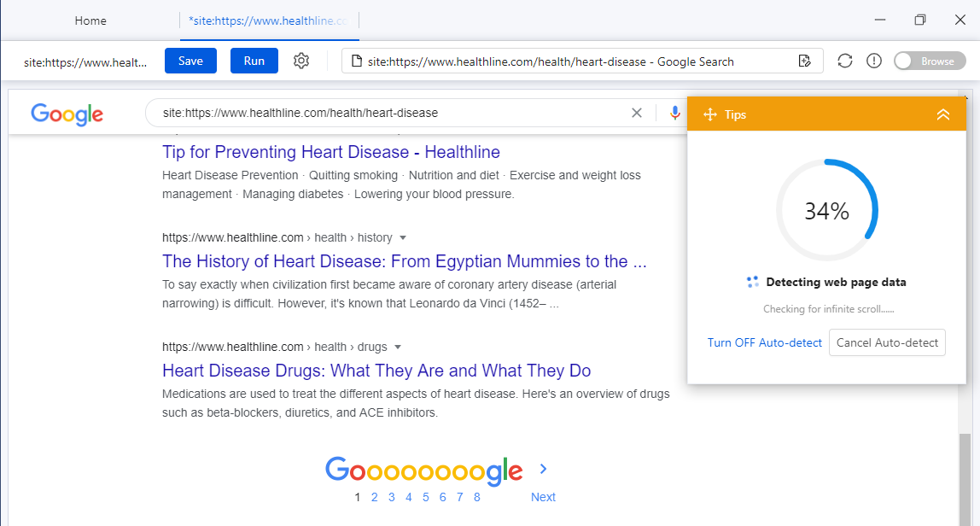Click the URL address bar field
The width and height of the screenshot is (980, 526).
point(582,61)
